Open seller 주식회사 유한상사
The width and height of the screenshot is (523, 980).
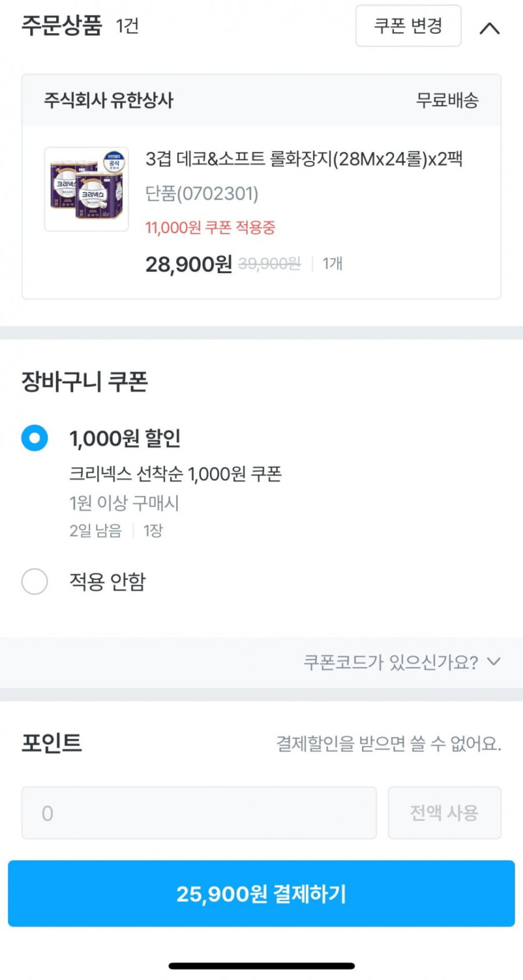click(x=108, y=100)
